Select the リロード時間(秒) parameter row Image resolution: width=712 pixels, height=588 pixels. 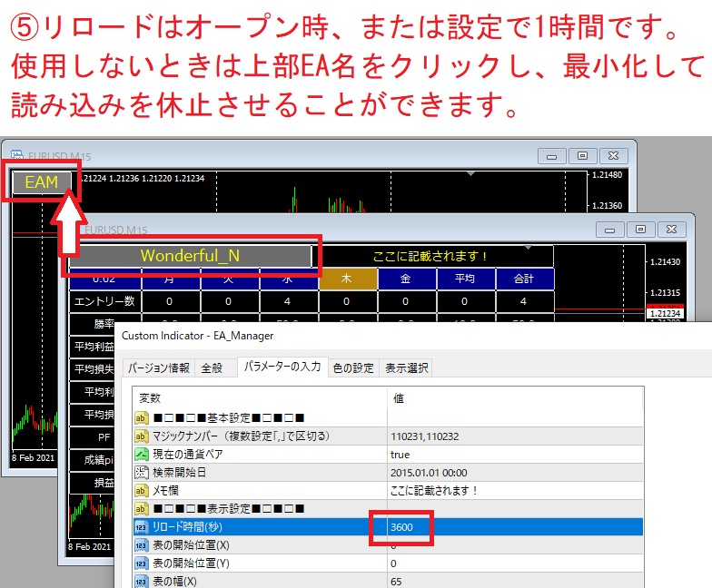click(x=389, y=526)
